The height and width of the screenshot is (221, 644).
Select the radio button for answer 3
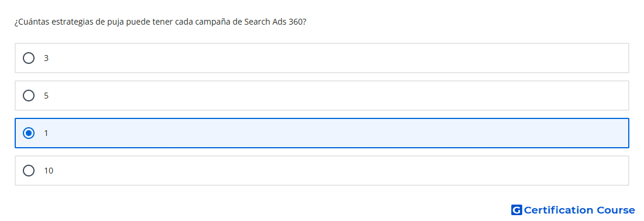[29, 58]
